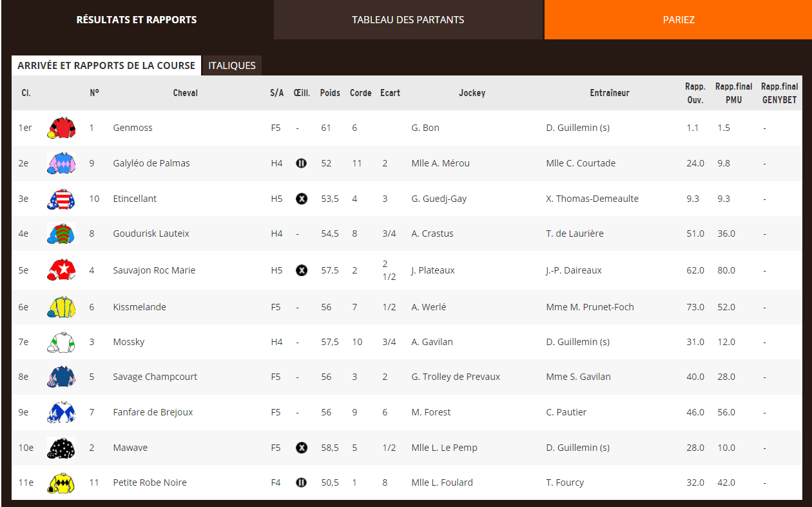Click blinkers icon in Etincellant row
The height and width of the screenshot is (507, 812).
pos(301,199)
